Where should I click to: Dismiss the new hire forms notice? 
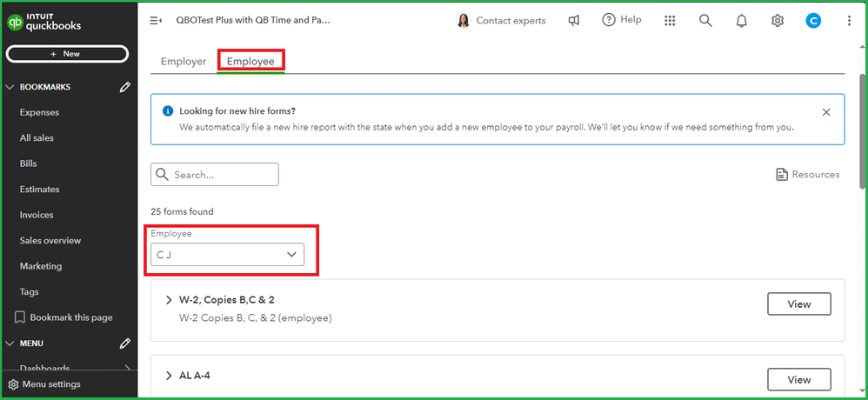pyautogui.click(x=826, y=112)
